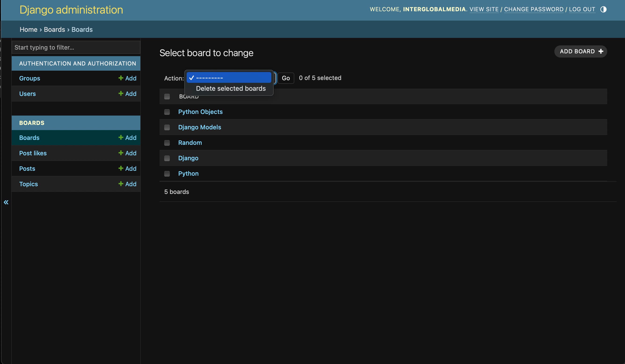Select the Python board checkbox
This screenshot has height=364, width=625.
[x=167, y=174]
